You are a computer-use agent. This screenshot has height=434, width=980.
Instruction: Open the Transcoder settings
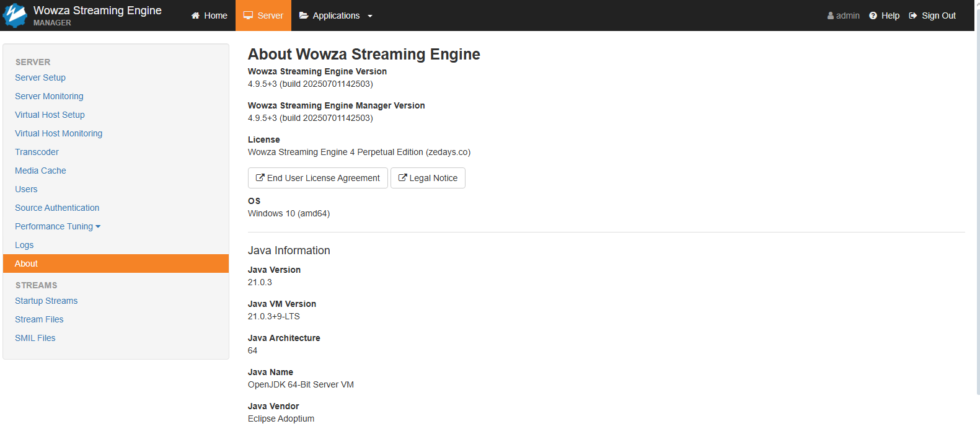[37, 152]
